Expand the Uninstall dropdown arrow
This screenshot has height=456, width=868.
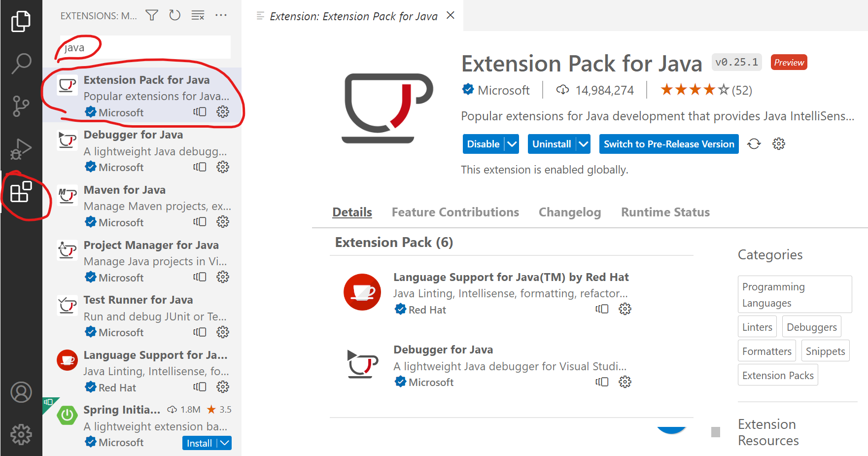(x=584, y=144)
